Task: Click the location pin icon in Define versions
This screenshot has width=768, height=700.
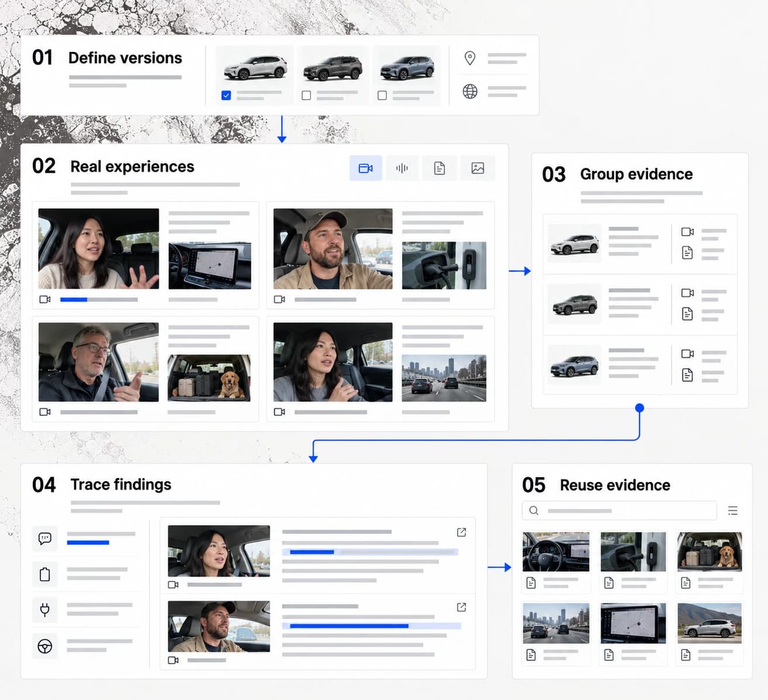Action: pyautogui.click(x=470, y=58)
